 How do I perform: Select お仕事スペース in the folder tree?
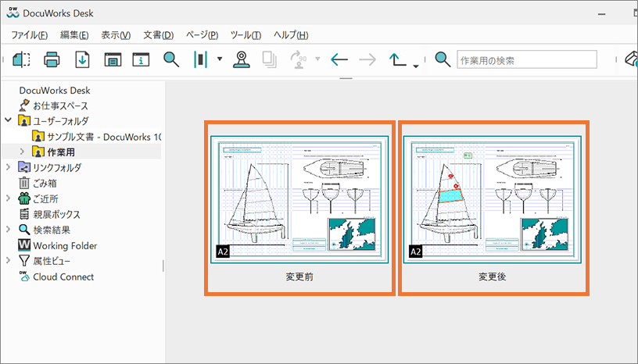tap(60, 105)
